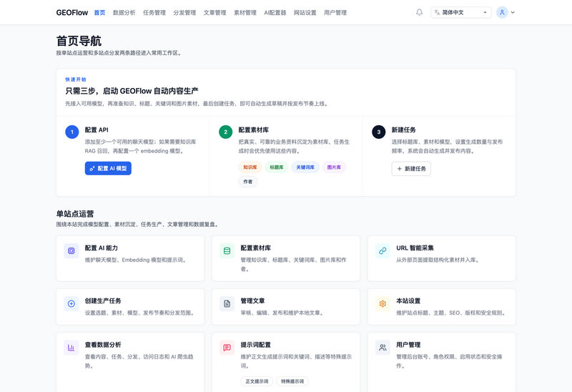Open the 配置 AI 能力 card title
The image size is (572, 392).
tap(102, 248)
